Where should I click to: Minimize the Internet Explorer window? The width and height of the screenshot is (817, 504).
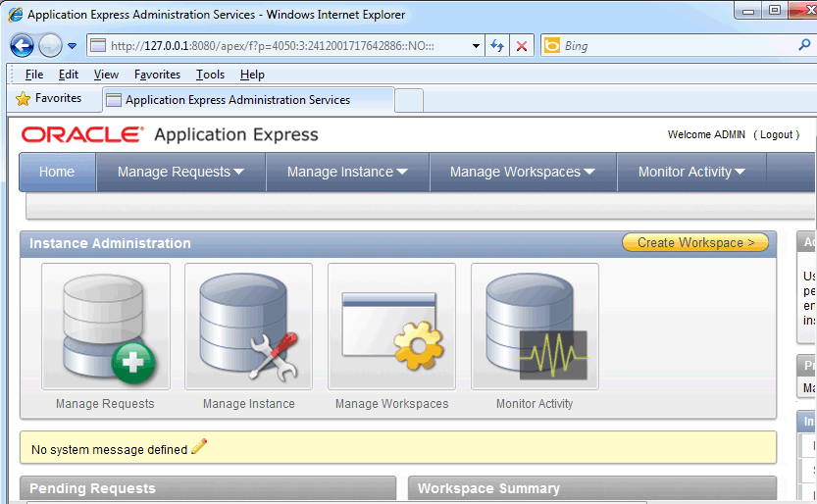(748, 11)
